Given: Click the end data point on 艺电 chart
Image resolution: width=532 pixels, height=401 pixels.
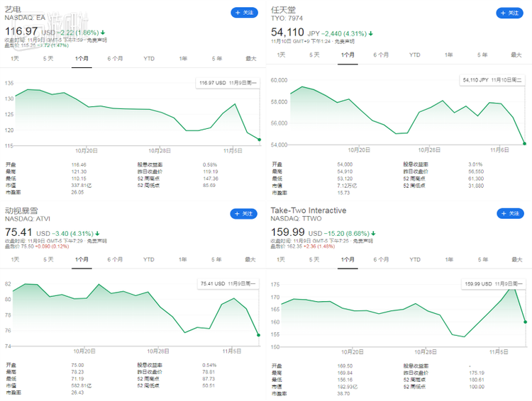Looking at the screenshot, I should point(260,140).
